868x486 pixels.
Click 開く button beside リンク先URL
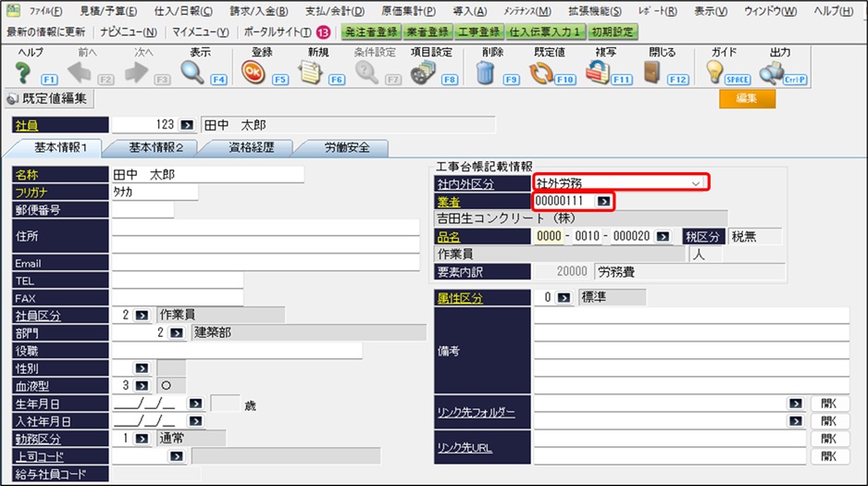click(829, 456)
